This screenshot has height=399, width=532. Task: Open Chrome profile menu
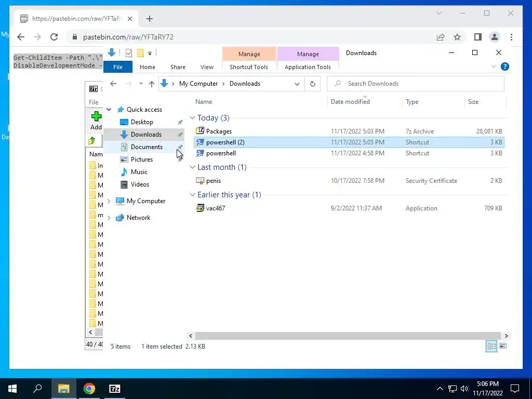[x=495, y=37]
